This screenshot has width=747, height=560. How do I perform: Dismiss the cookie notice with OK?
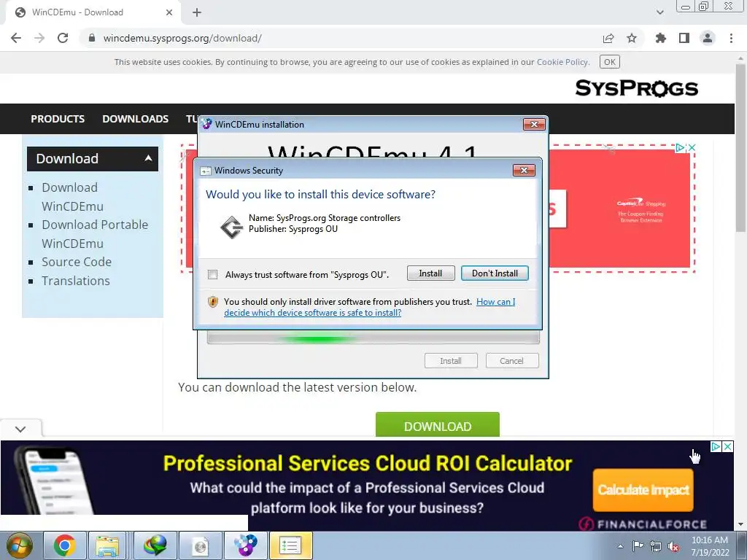[x=610, y=62]
